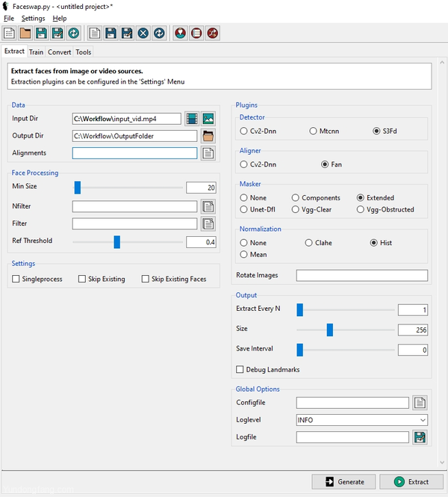
Task: Switch to the Convert tab
Action: tap(59, 52)
